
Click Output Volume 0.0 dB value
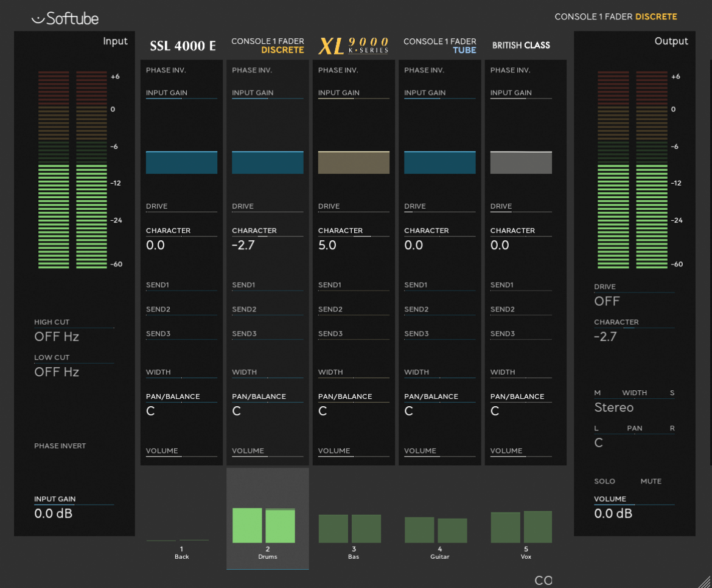coord(613,514)
